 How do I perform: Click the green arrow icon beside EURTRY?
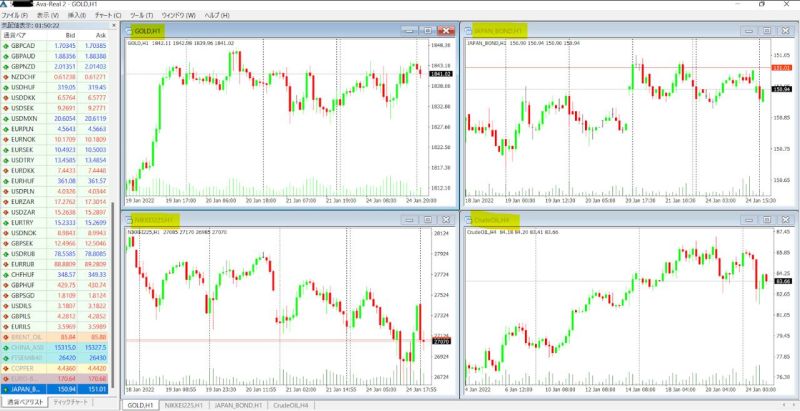6,222
